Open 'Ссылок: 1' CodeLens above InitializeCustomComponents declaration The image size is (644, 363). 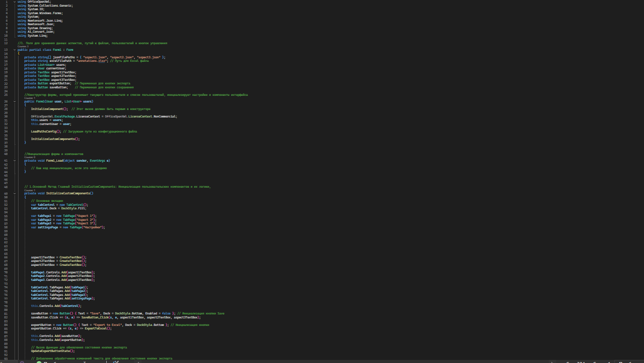(x=30, y=190)
